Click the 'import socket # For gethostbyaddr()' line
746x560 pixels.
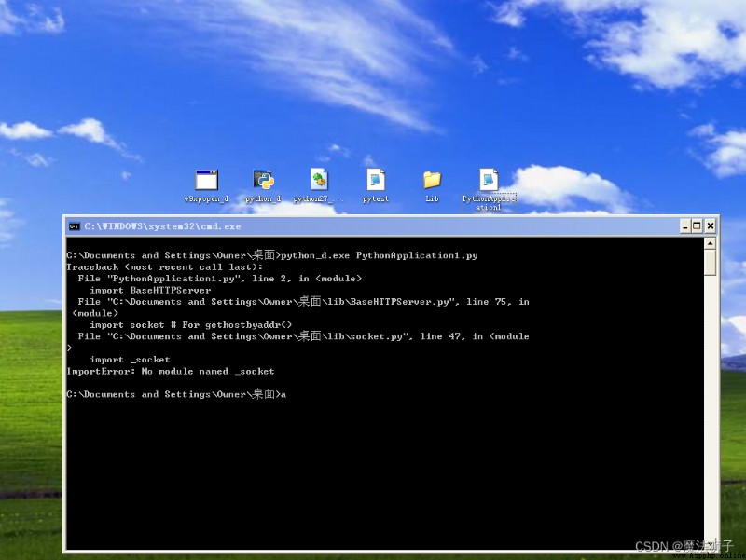[191, 325]
